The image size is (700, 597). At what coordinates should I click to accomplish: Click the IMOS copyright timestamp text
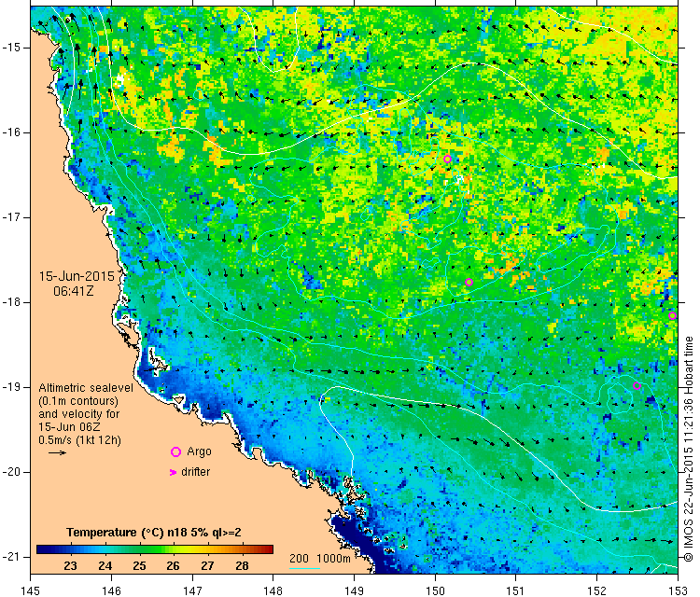(x=689, y=450)
